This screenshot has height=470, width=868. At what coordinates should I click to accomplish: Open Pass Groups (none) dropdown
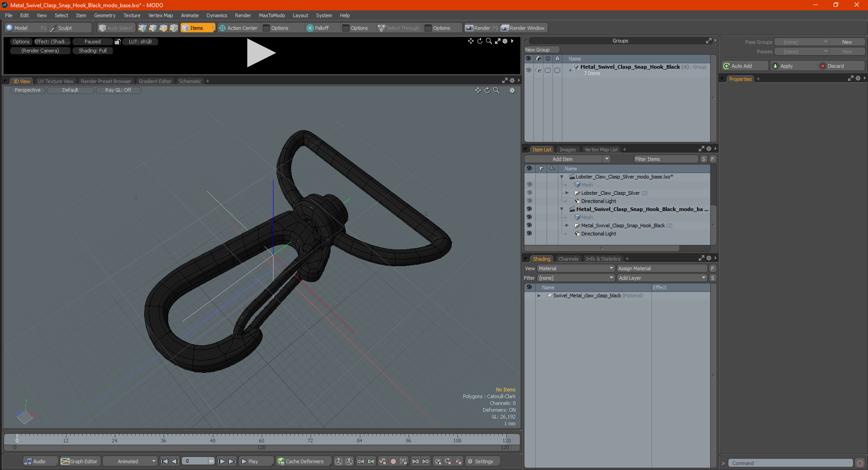pos(802,42)
